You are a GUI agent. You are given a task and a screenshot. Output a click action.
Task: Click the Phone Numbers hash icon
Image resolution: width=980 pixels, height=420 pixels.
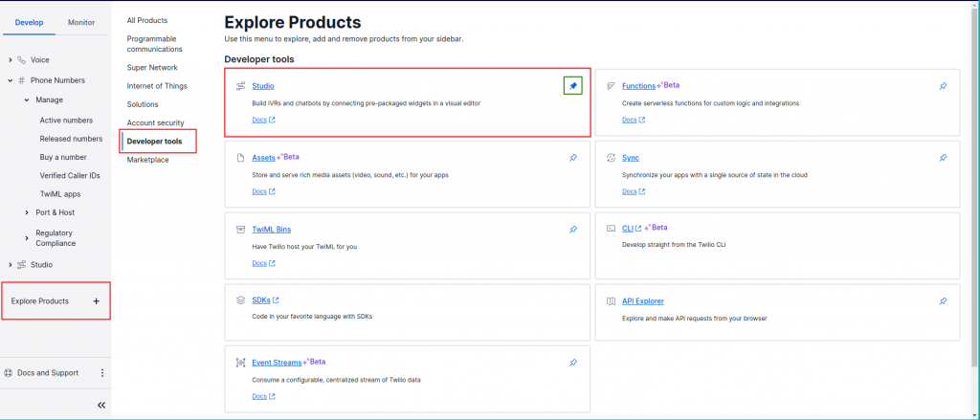coord(22,80)
